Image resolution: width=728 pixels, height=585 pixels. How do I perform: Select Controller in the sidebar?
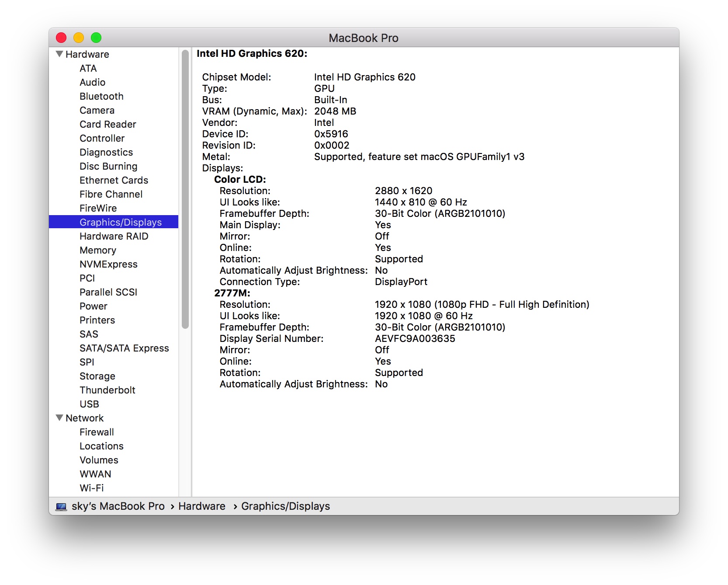click(102, 138)
